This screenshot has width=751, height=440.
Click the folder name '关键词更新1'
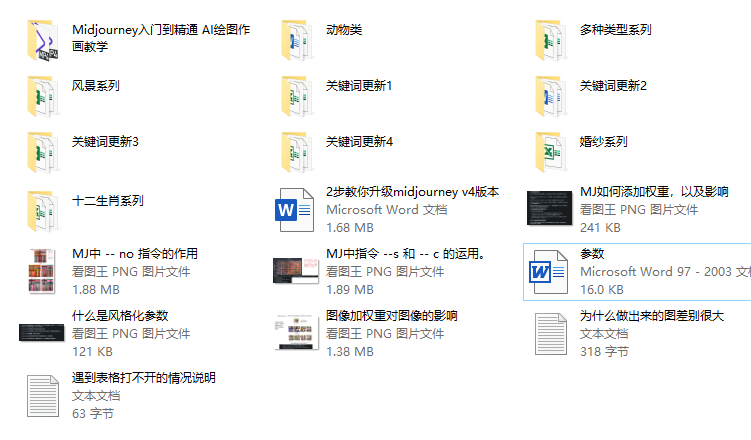(x=359, y=86)
